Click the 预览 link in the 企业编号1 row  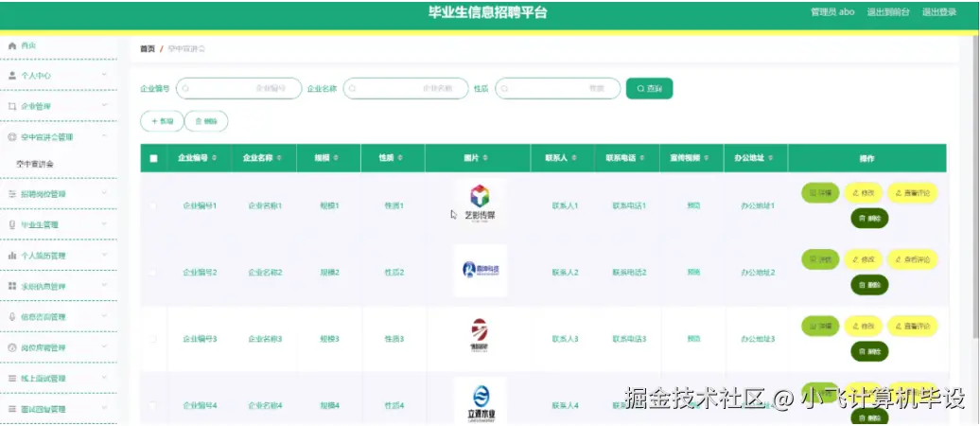(x=693, y=205)
